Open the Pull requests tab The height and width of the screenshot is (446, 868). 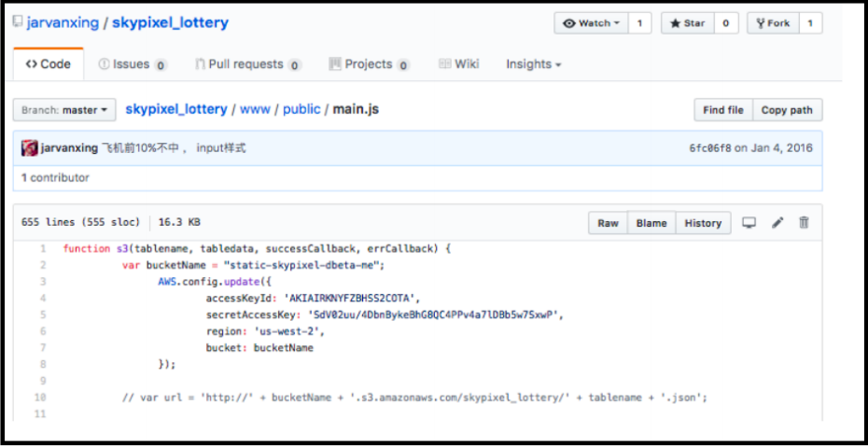[247, 64]
